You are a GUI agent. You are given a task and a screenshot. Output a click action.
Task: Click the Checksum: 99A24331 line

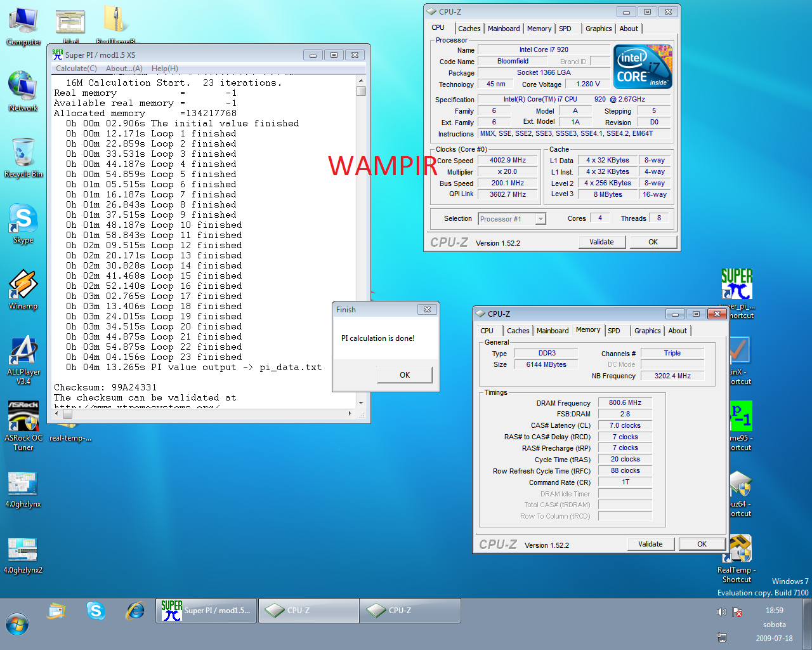click(x=105, y=387)
